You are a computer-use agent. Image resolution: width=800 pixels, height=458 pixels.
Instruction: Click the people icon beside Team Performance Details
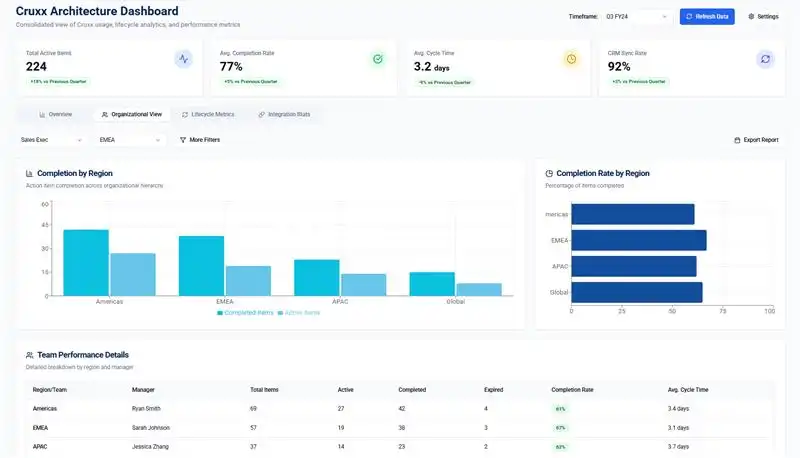pyautogui.click(x=30, y=355)
